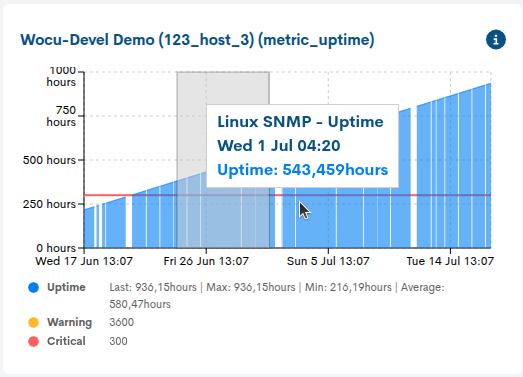The image size is (523, 377).
Task: Click the Uptime legend label
Action: 66,287
